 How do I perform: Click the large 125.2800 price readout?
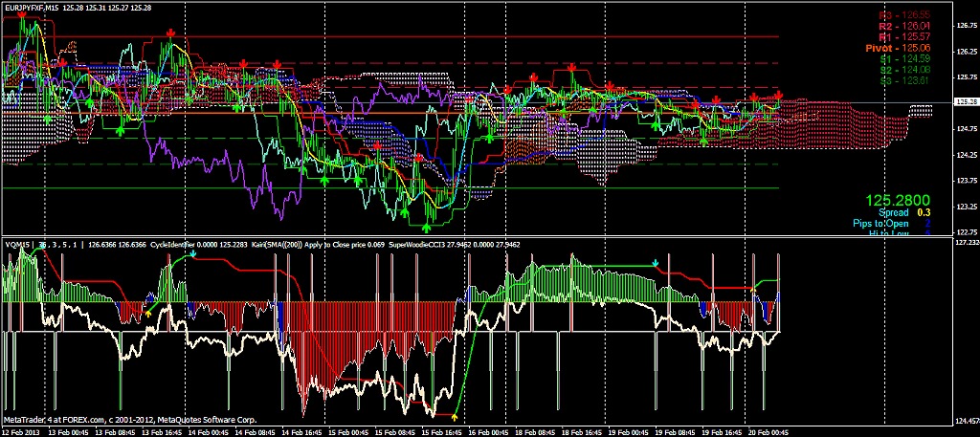(x=897, y=201)
